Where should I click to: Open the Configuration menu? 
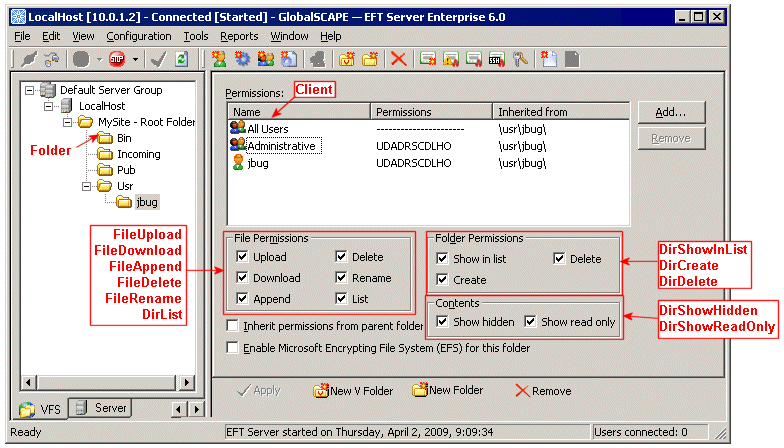click(x=138, y=36)
